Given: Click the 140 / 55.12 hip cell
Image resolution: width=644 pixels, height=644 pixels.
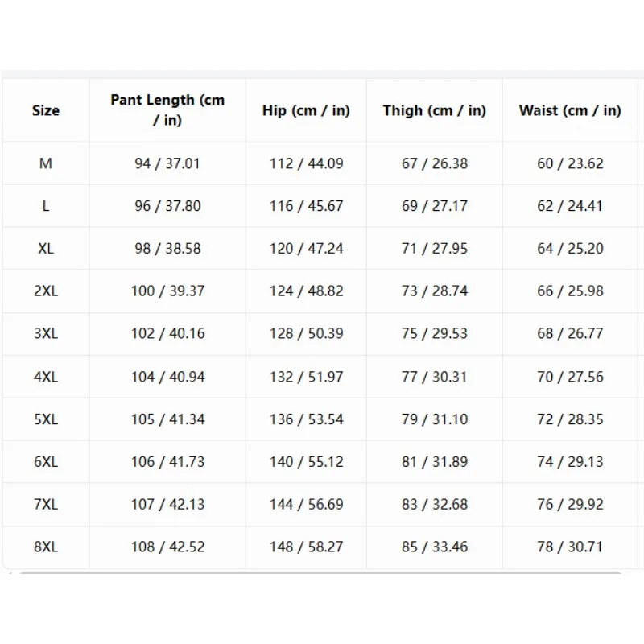Looking at the screenshot, I should click(306, 461).
